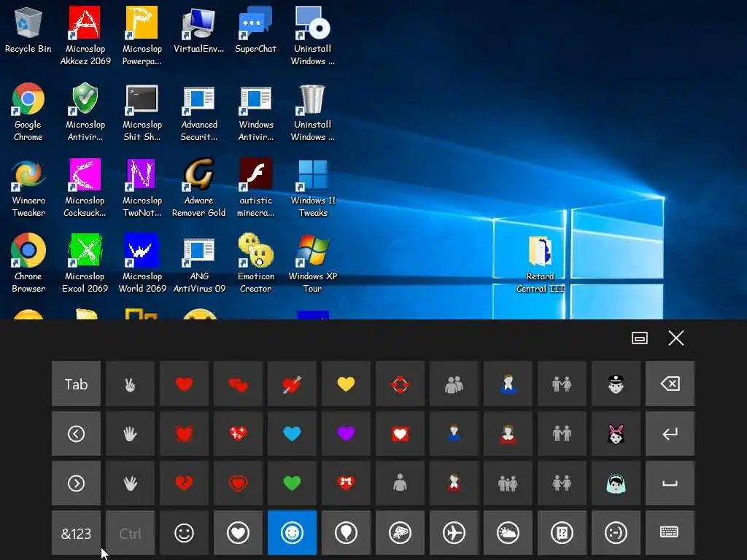Open the Emoticon Creator shortcut
The height and width of the screenshot is (560, 747).
(x=256, y=263)
